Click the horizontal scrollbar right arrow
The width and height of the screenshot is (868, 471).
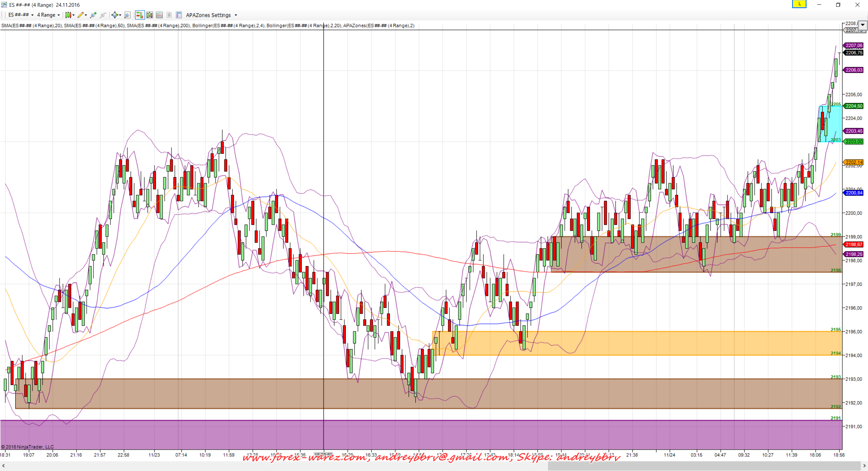coord(864,466)
